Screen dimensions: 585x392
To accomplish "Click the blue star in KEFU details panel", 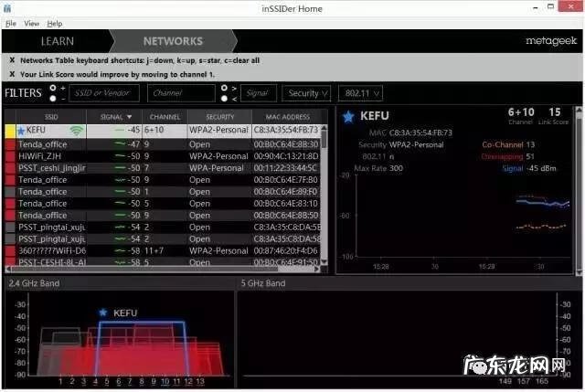I will tap(348, 117).
